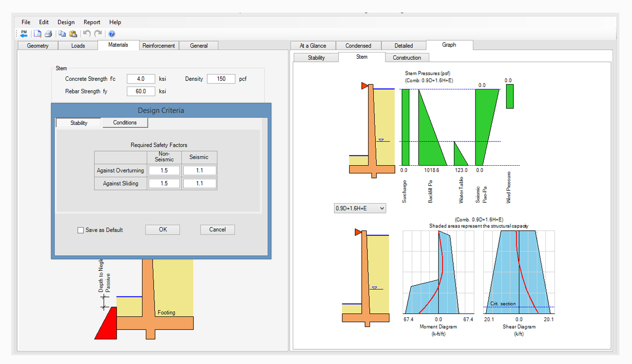Click the Non-Seismic Against Overturning field
The width and height of the screenshot is (632, 364).
(x=164, y=171)
